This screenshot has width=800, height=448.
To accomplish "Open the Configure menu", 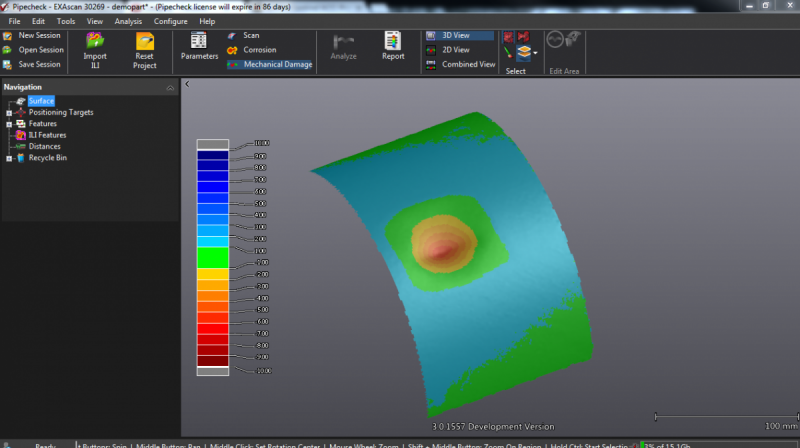I will pyautogui.click(x=170, y=21).
